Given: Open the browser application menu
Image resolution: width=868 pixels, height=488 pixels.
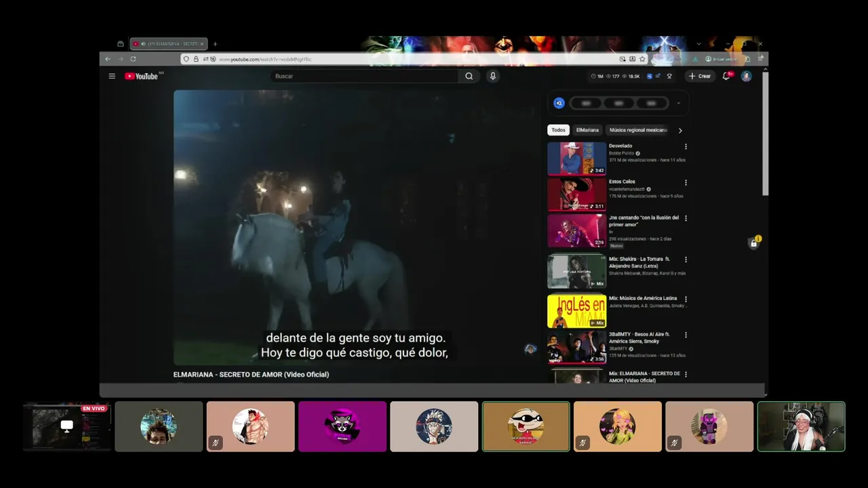Looking at the screenshot, I should coord(760,59).
